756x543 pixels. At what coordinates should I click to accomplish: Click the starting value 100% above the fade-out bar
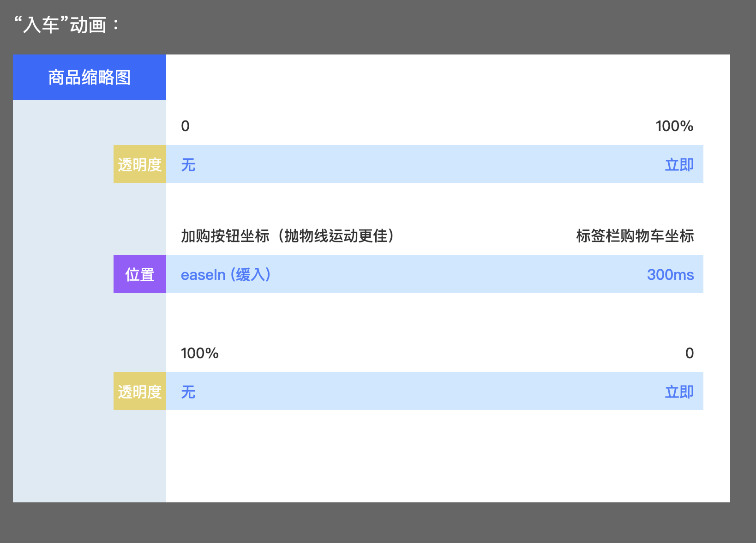click(x=199, y=353)
